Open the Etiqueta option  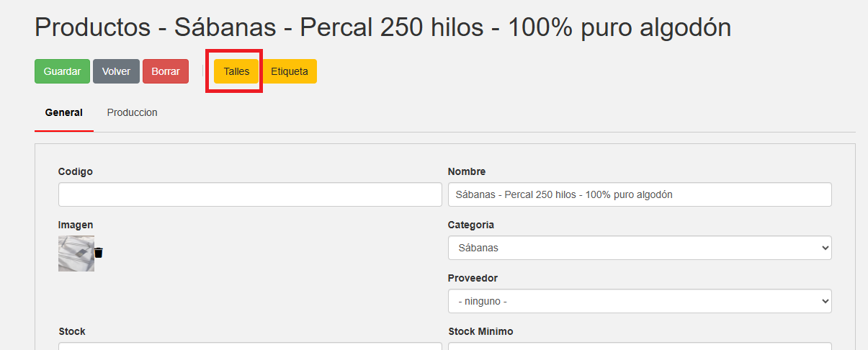click(289, 71)
